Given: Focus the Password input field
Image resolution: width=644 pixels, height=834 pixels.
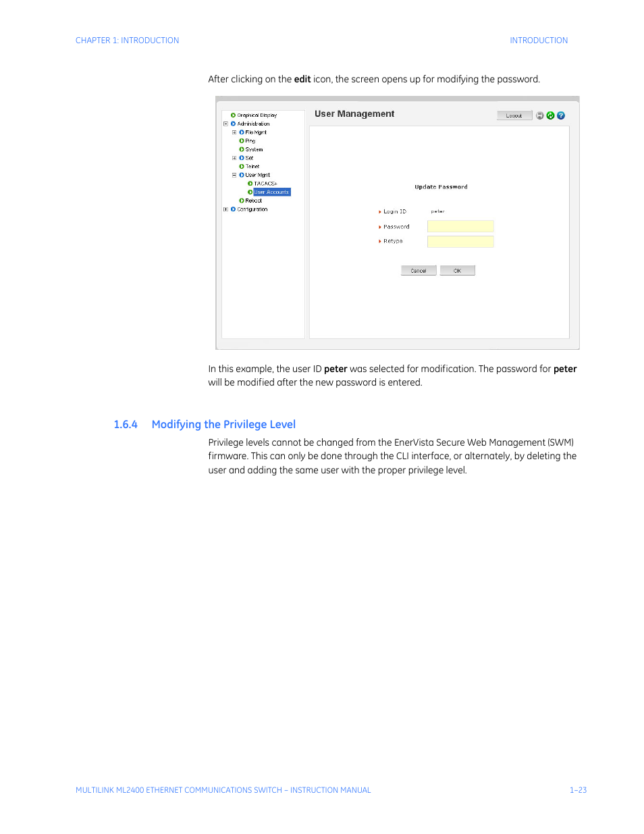Looking at the screenshot, I should pos(460,227).
